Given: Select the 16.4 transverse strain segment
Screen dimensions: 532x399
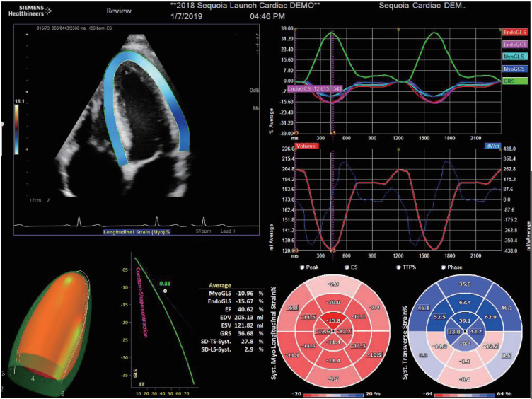Looking at the screenshot, I should 465,343.
